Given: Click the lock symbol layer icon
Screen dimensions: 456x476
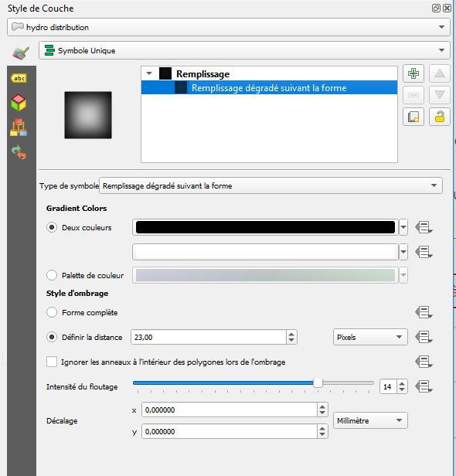Looking at the screenshot, I should 439,117.
